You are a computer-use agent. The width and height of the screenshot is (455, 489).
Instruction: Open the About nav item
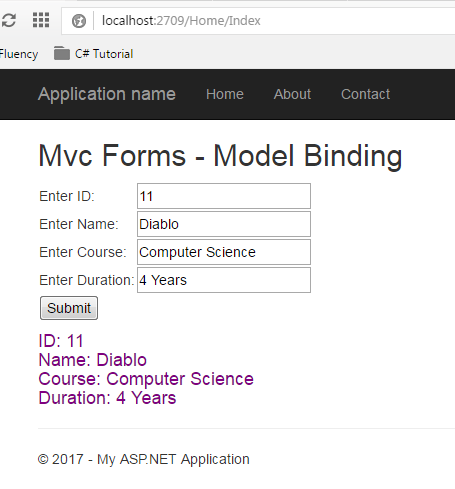[x=292, y=94]
